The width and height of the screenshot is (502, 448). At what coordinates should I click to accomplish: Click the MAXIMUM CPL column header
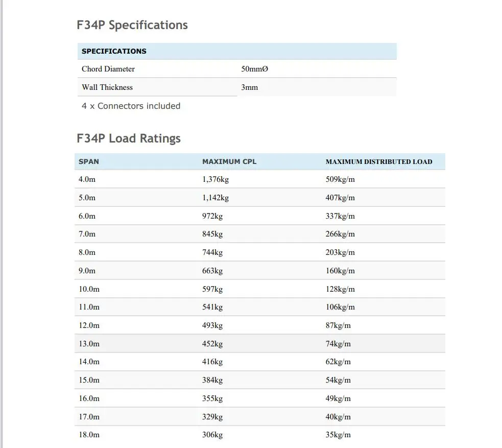pyautogui.click(x=229, y=161)
